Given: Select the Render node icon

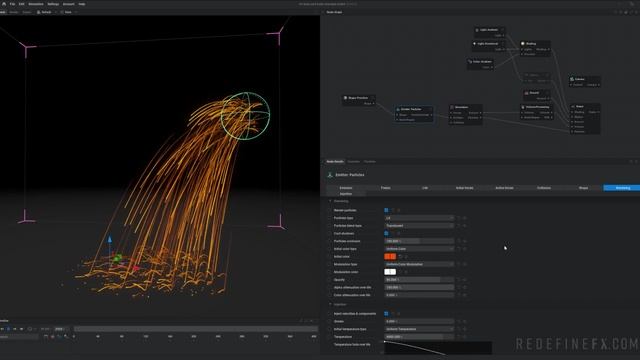Looking at the screenshot, I should (x=573, y=107).
